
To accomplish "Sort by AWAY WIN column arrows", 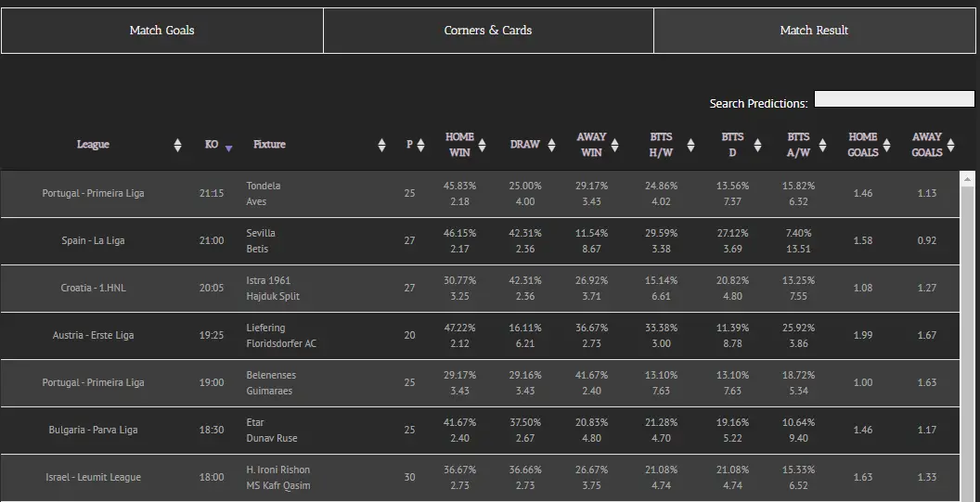I will click(x=614, y=145).
